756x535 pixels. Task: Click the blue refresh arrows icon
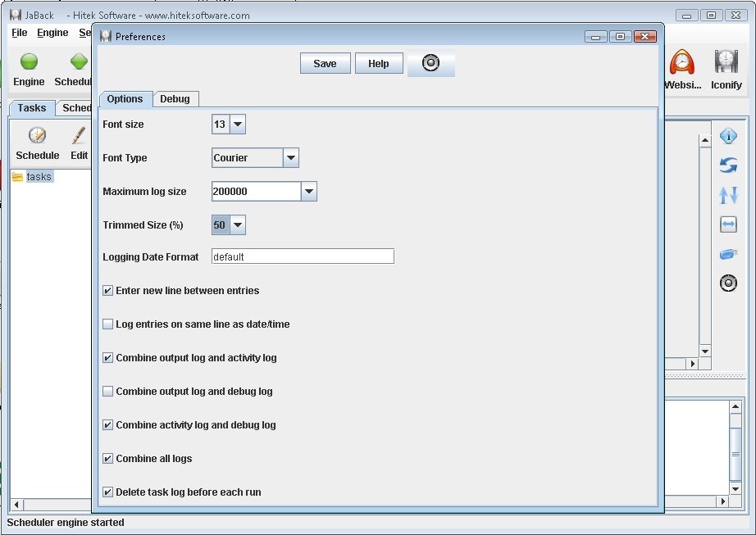(728, 165)
